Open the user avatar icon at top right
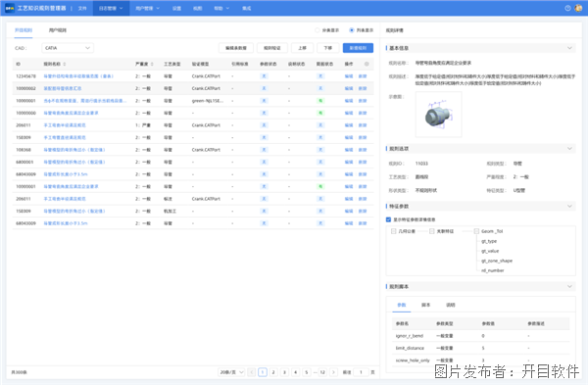This screenshot has height=385, width=588. [578, 8]
